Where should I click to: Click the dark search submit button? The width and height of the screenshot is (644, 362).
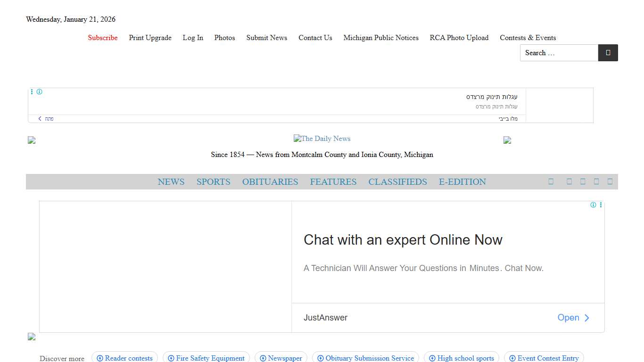608,53
